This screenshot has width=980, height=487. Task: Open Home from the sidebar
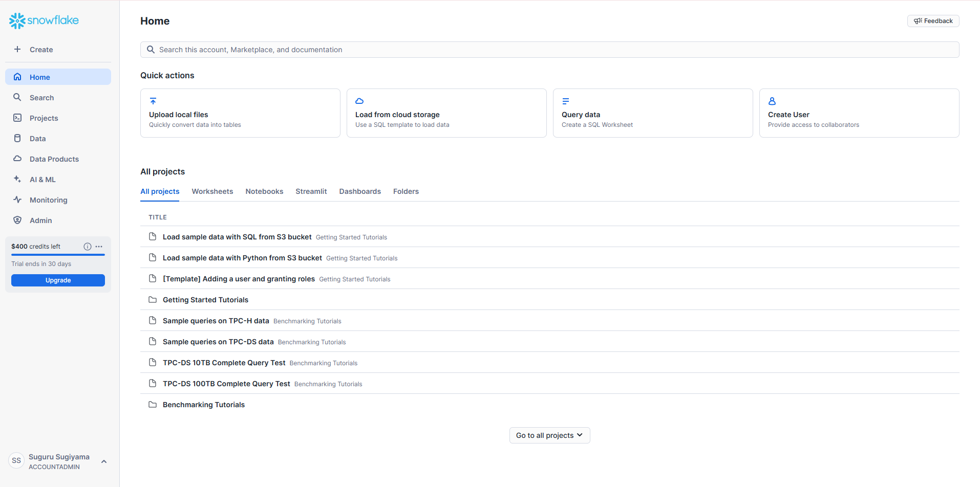(x=58, y=77)
